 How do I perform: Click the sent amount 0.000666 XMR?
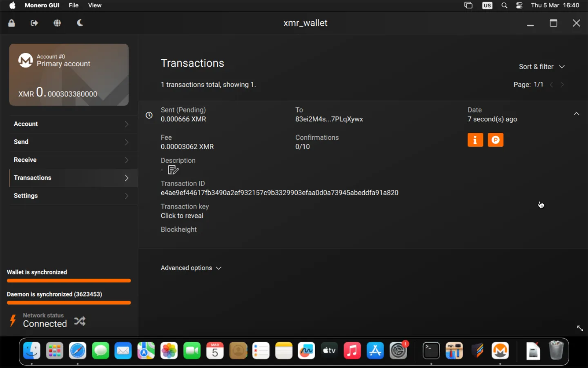tap(183, 119)
